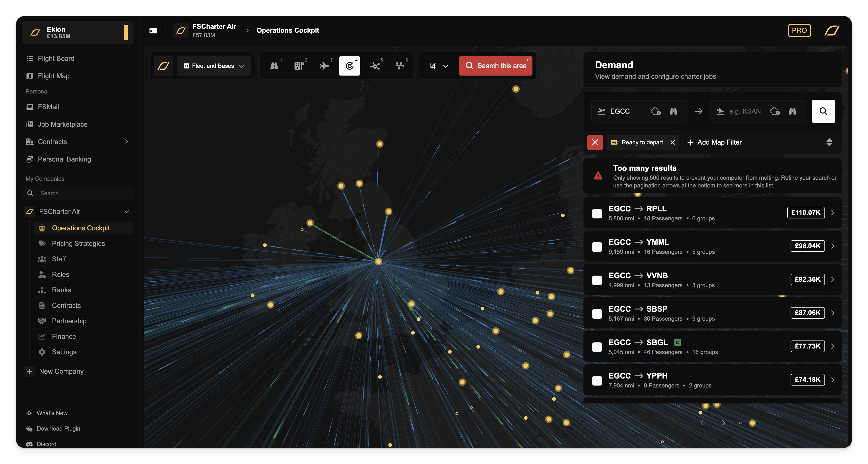This screenshot has width=868, height=464.
Task: Toggle the sidebar panel icon in header
Action: pyautogui.click(x=153, y=30)
